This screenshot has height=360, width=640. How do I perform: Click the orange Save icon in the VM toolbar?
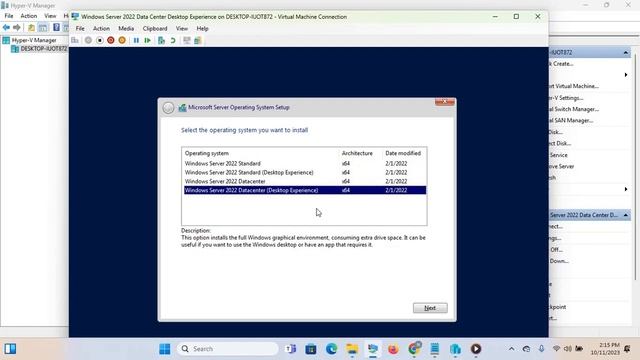point(122,40)
